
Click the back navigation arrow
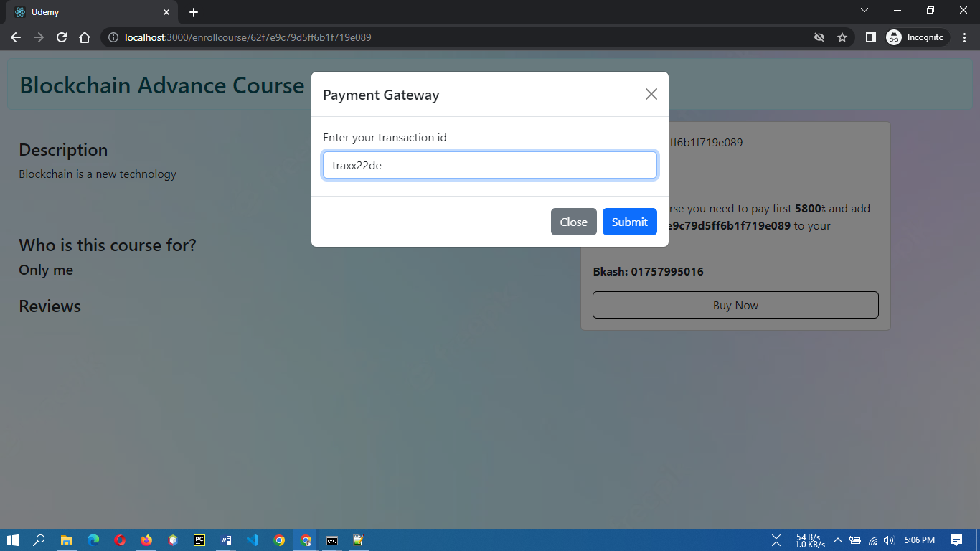(16, 37)
